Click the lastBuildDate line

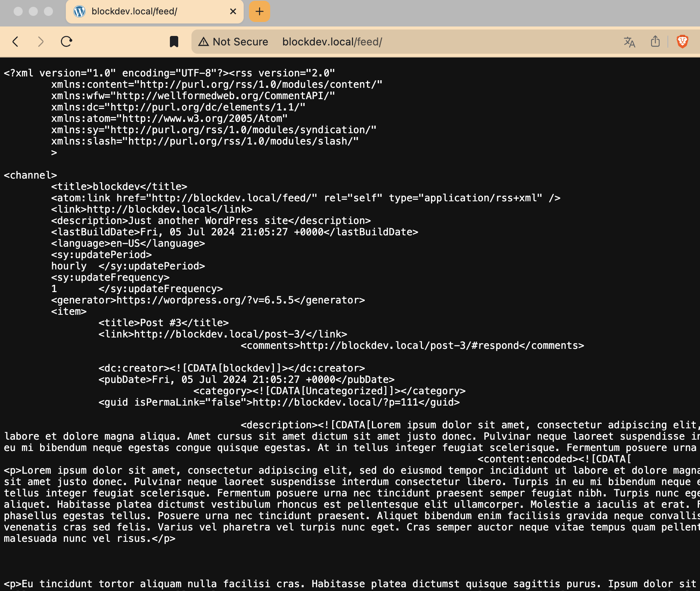(235, 232)
